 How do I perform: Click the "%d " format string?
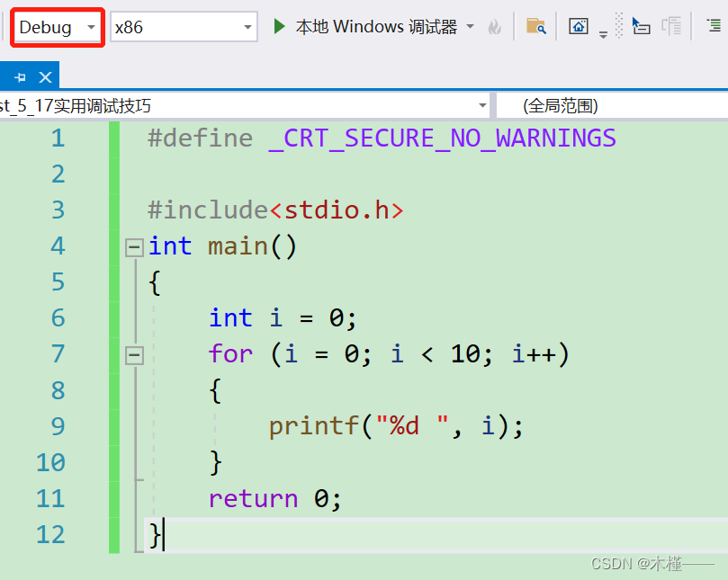412,425
